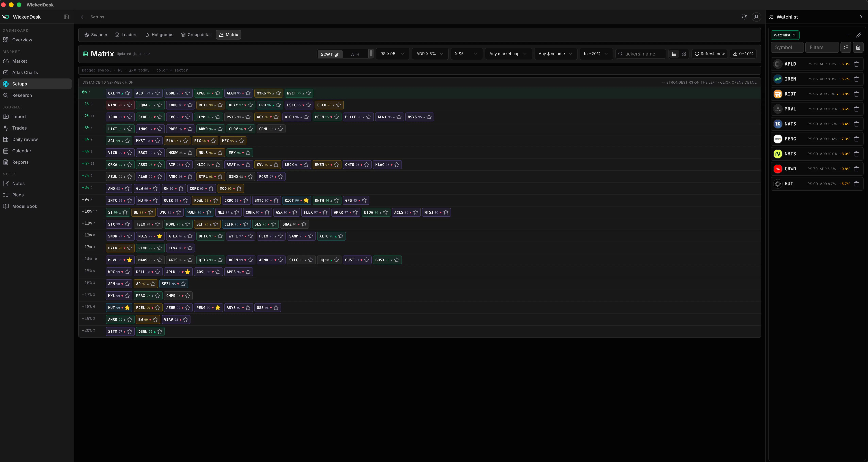This screenshot has width=868, height=462.
Task: Go to Atlas Charts in the sidebar
Action: [36, 73]
